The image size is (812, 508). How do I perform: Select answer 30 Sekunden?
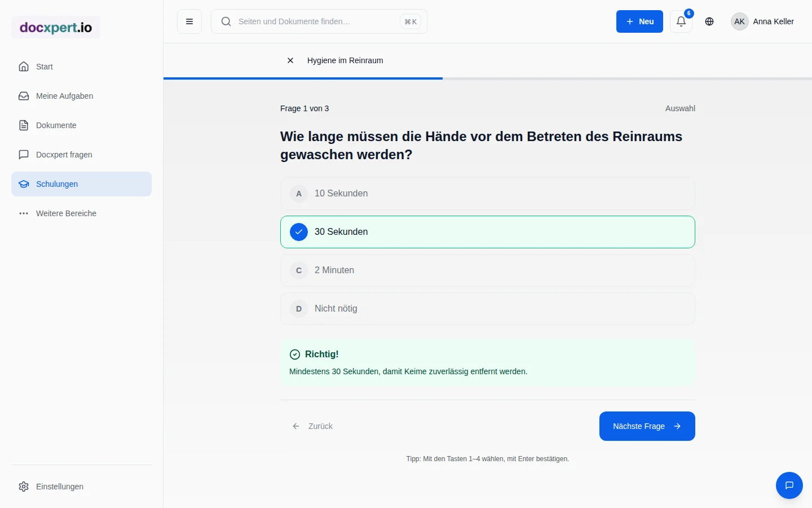[x=488, y=232]
